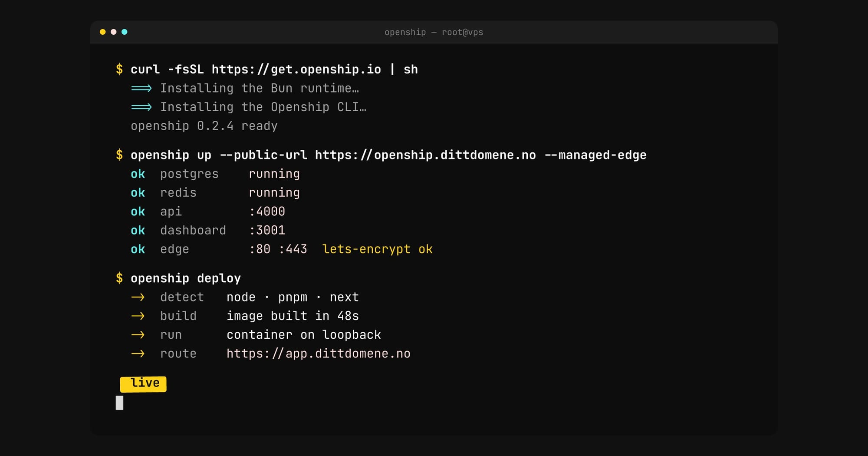Click the pink window dot in title bar

(113, 32)
